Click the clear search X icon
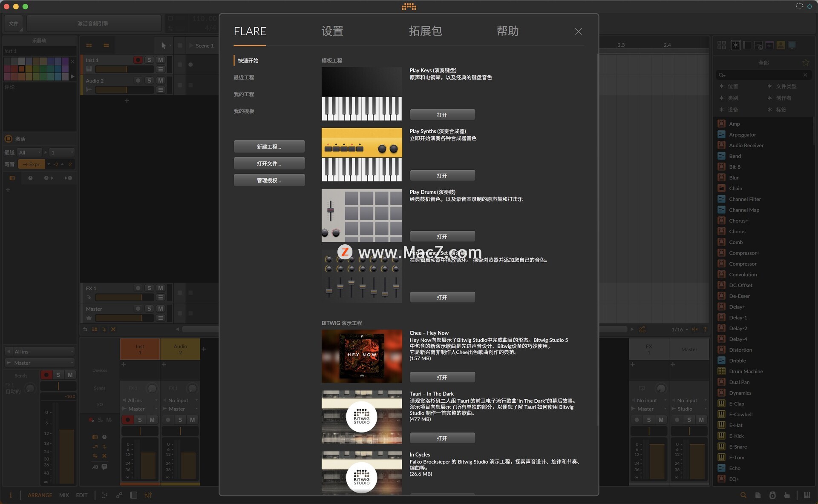 pyautogui.click(x=805, y=75)
